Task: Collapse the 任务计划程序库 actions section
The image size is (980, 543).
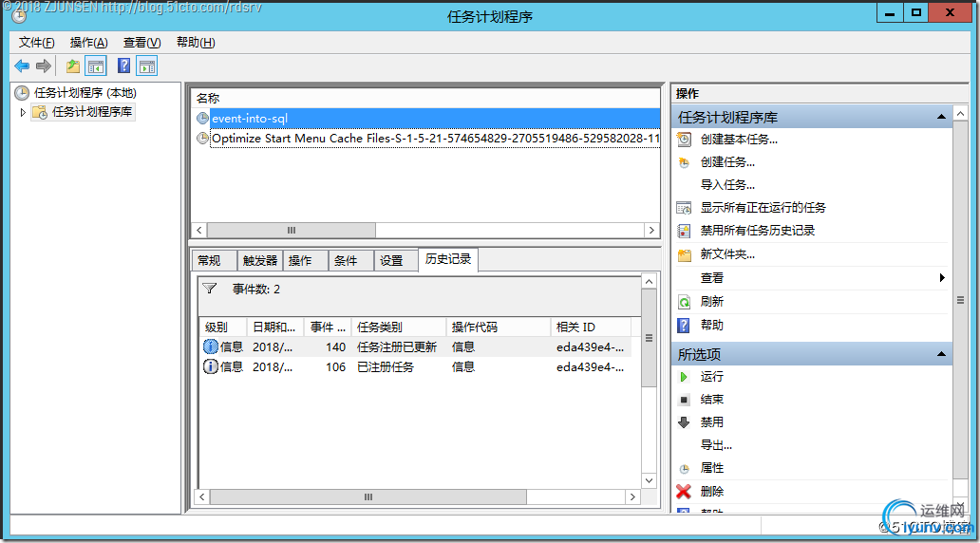Action: pos(941,117)
